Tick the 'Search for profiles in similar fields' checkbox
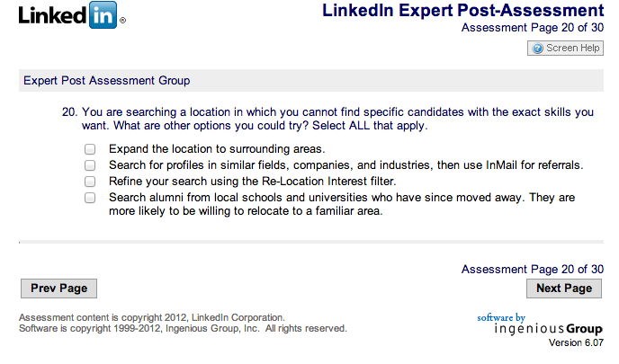This screenshot has width=619, height=364. pyautogui.click(x=90, y=165)
